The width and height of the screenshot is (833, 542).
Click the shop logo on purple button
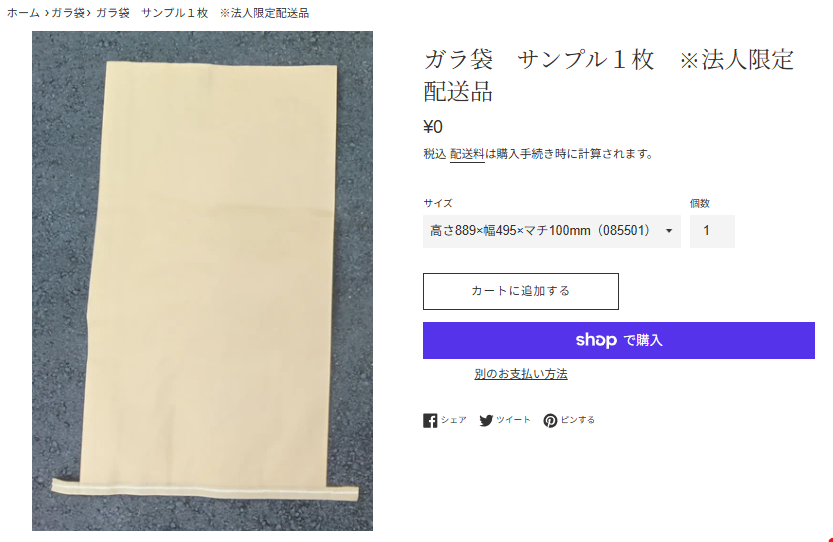click(x=596, y=340)
